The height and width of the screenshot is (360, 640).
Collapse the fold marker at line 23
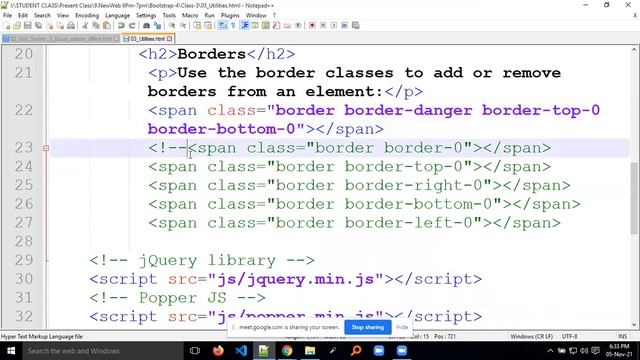point(46,148)
